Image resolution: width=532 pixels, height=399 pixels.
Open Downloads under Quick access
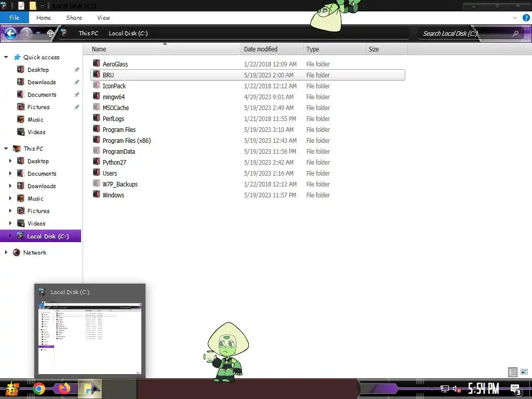click(x=42, y=82)
